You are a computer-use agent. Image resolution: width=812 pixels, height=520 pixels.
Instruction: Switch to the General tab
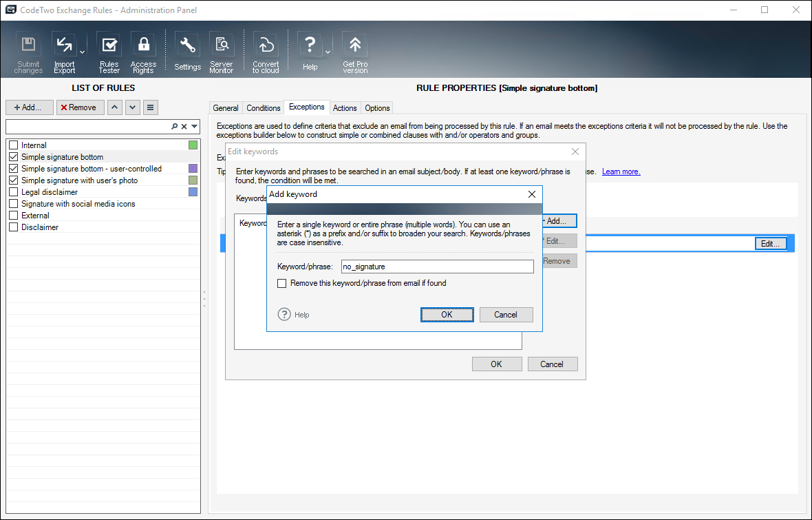(226, 108)
